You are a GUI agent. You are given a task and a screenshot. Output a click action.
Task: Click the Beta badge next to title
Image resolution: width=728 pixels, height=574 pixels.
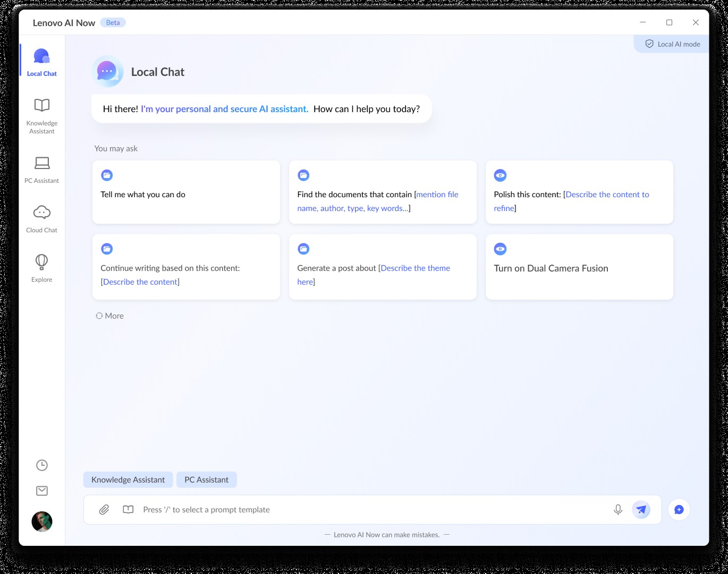coord(113,23)
